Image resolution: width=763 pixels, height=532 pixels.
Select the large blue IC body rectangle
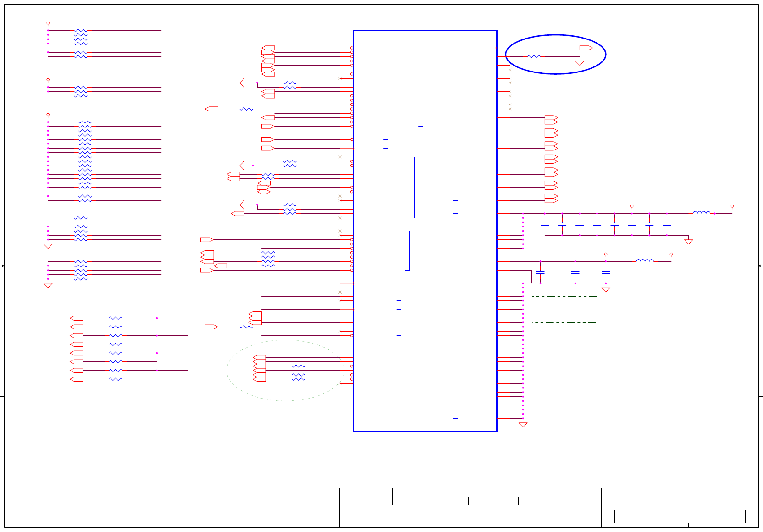(425, 231)
